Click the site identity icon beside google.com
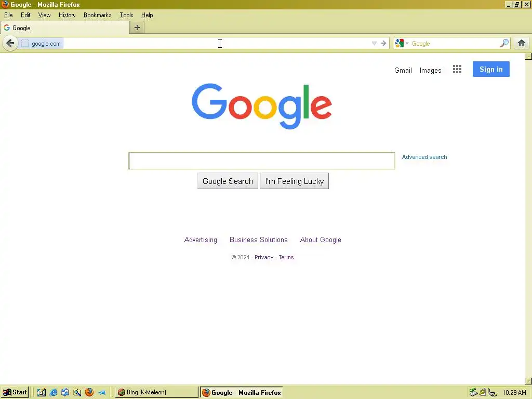 click(25, 44)
